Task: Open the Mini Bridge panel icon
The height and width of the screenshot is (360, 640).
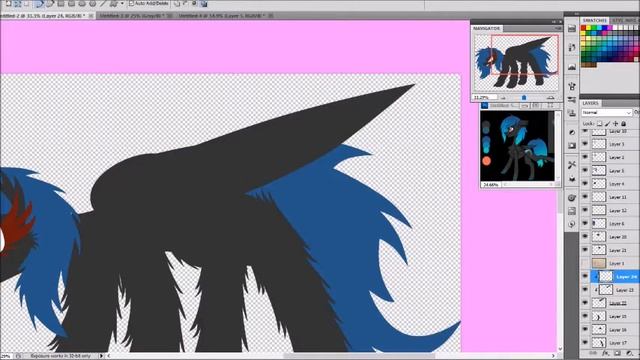Action: click(572, 29)
